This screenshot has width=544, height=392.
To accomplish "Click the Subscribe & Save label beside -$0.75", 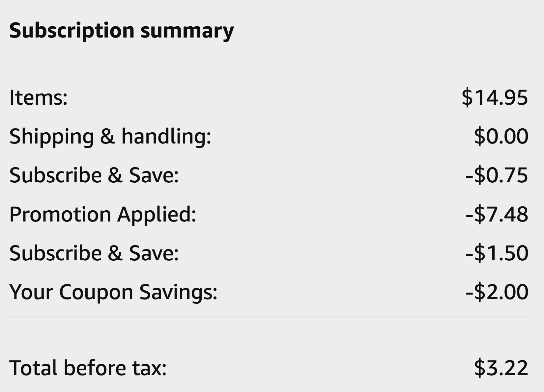I will click(x=94, y=175).
